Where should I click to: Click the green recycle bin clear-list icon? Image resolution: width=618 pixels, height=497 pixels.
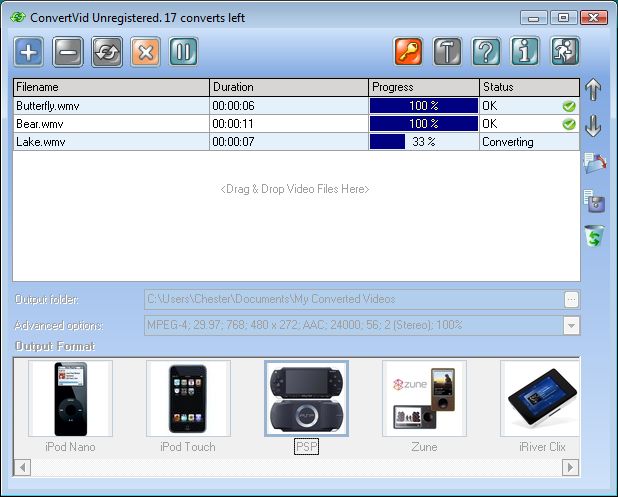[594, 237]
